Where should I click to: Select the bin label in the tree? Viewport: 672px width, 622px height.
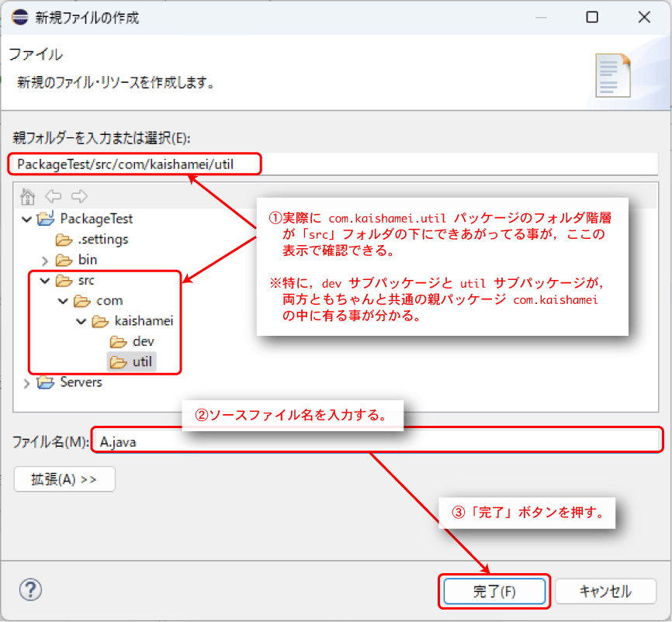88,260
